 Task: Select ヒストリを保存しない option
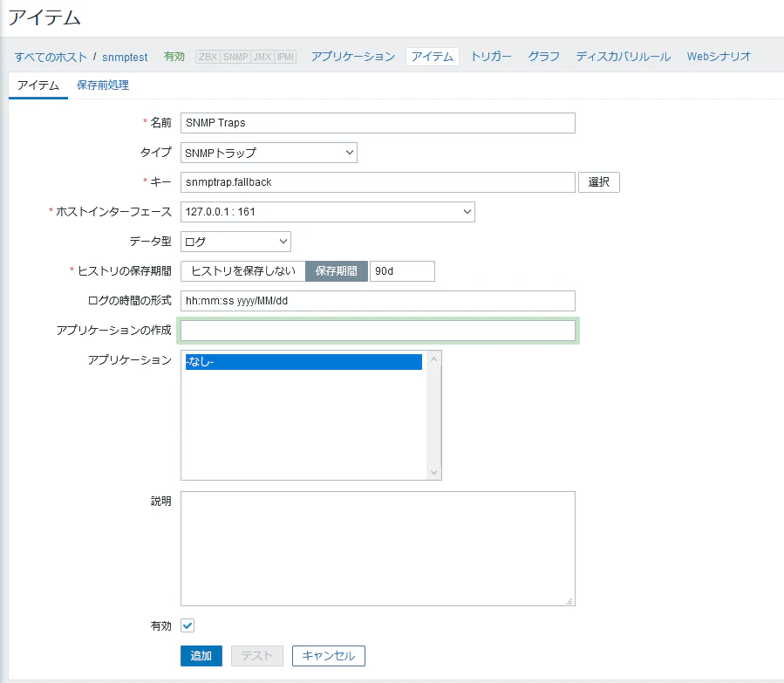(x=243, y=271)
